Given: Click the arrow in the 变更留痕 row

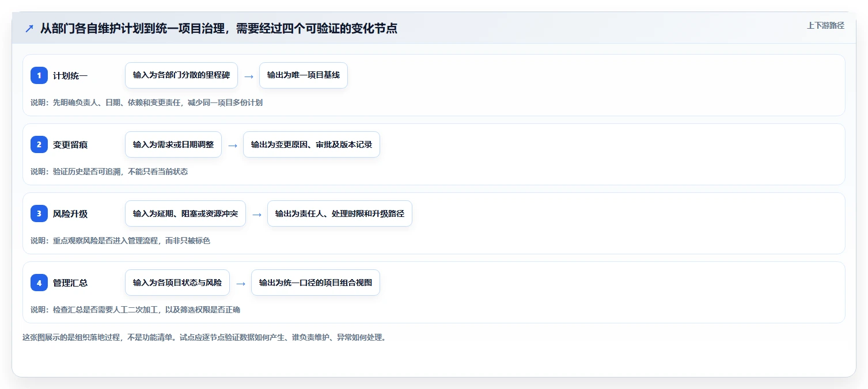Looking at the screenshot, I should (233, 145).
